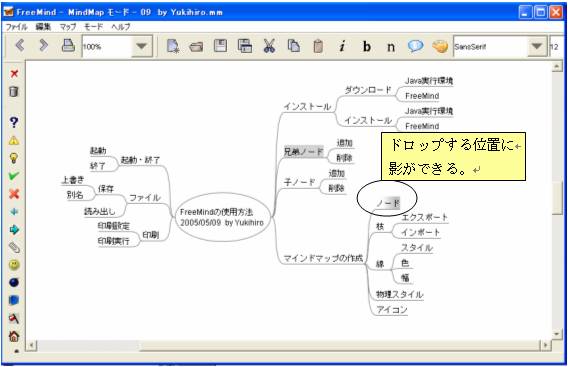The width and height of the screenshot is (568, 367).
Task: Click the print icon in toolbar
Action: point(68,46)
